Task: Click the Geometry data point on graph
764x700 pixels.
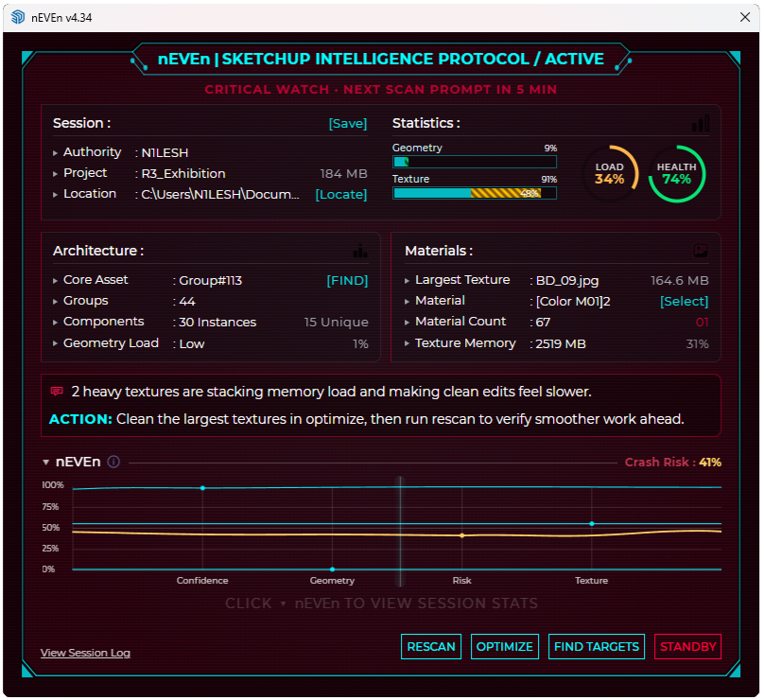Action: pos(332,569)
